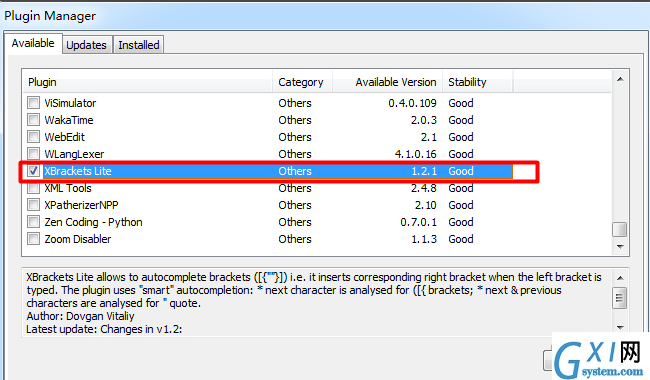Select the Zoom Disabler plugin name
The height and width of the screenshot is (380, 650).
pos(78,239)
